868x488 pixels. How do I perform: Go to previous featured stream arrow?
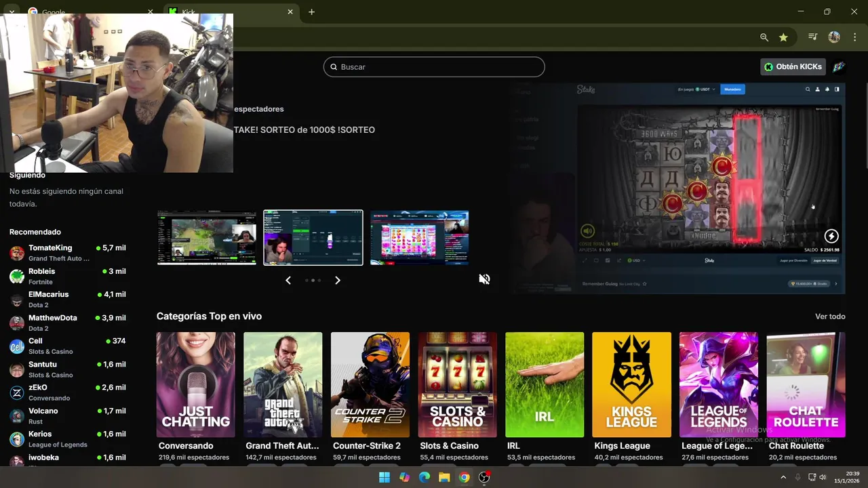pos(288,280)
